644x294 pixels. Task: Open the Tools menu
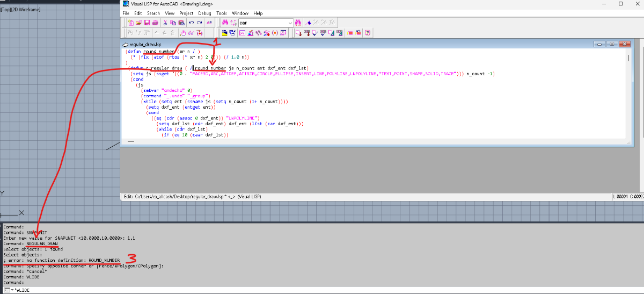coord(222,13)
